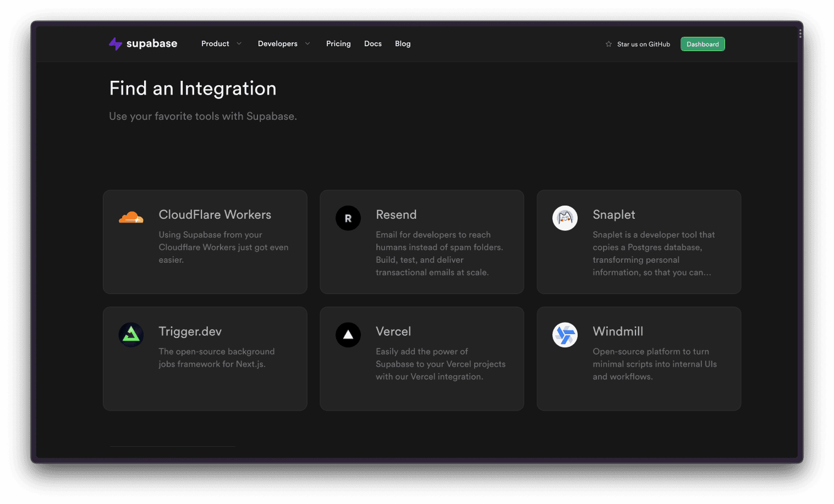The height and width of the screenshot is (504, 834).
Task: Click the Windmill blue pinwheel icon
Action: (565, 335)
